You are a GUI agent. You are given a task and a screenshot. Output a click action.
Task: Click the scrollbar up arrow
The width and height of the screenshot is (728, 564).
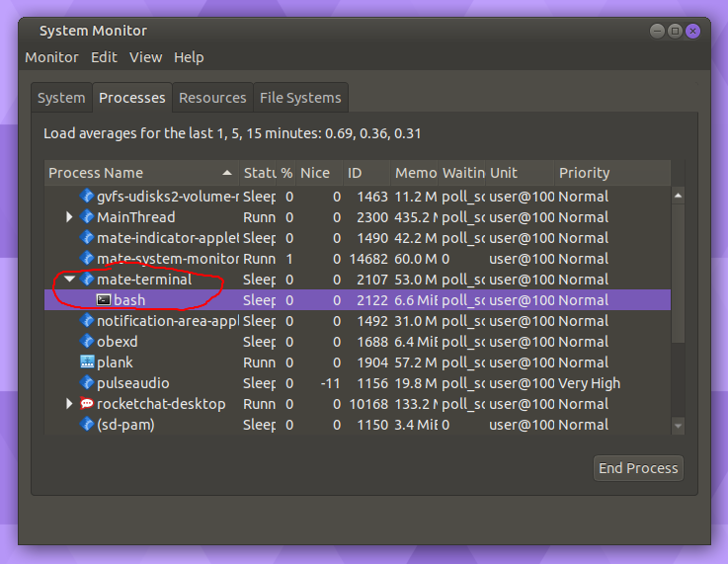(x=678, y=196)
